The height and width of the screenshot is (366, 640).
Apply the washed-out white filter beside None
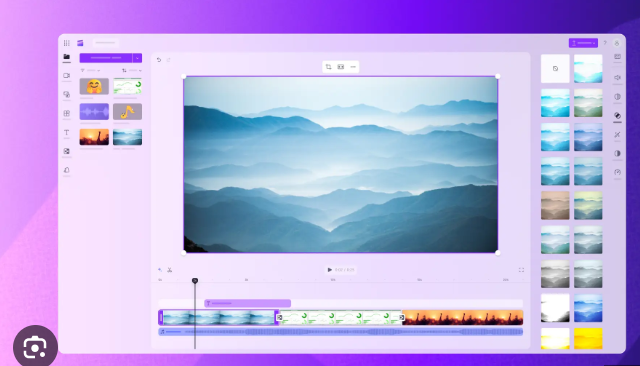588,69
